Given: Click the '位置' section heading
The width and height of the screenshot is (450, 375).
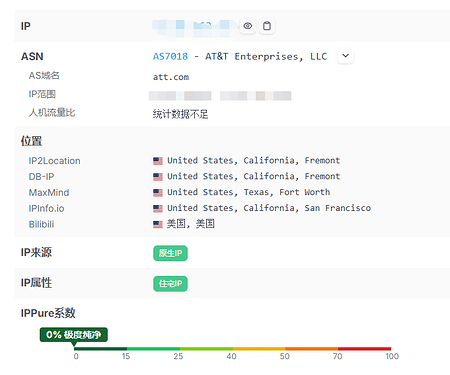Looking at the screenshot, I should 31,141.
